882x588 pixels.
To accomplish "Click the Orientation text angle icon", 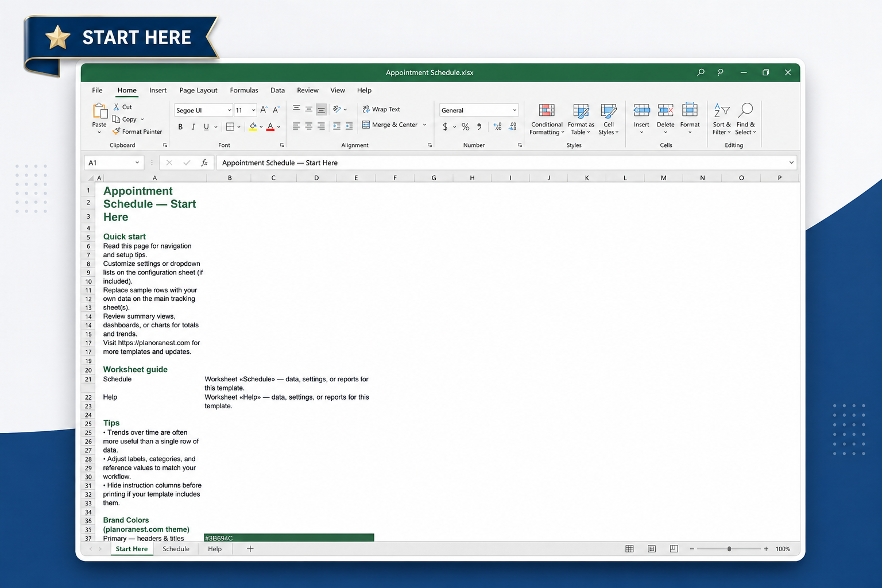I will 337,109.
